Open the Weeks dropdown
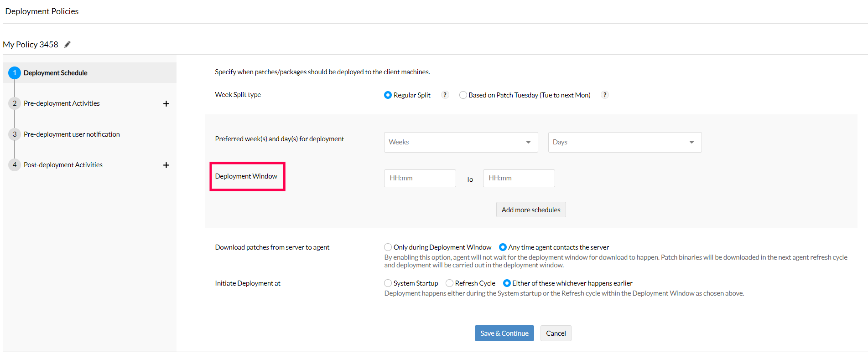Image resolution: width=868 pixels, height=353 pixels. [461, 142]
